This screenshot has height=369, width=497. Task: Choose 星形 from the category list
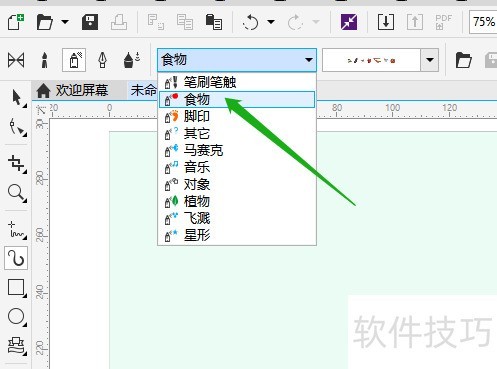[237, 235]
